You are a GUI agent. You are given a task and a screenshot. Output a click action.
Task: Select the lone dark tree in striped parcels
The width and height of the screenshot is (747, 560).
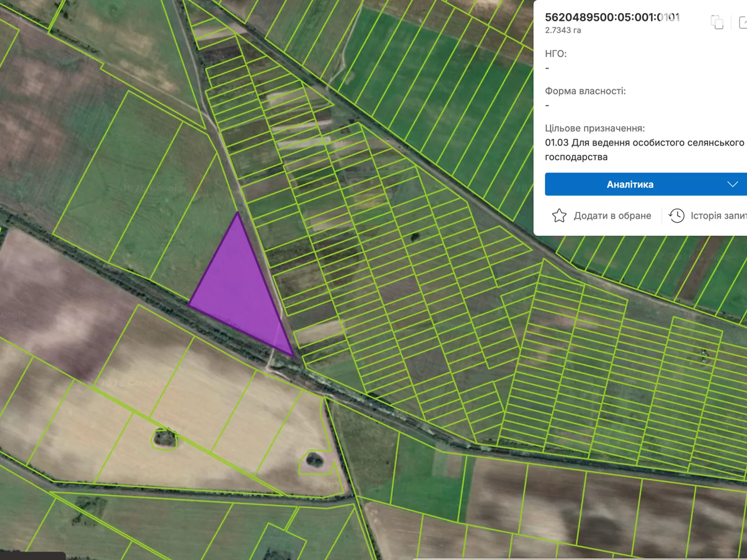point(415,237)
